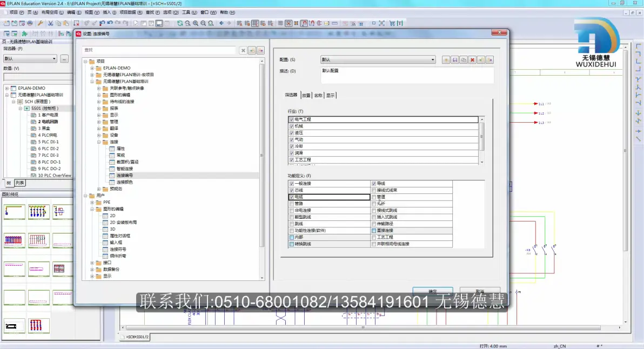Click the 取消 button in dialog
644x349 pixels.
480,291
